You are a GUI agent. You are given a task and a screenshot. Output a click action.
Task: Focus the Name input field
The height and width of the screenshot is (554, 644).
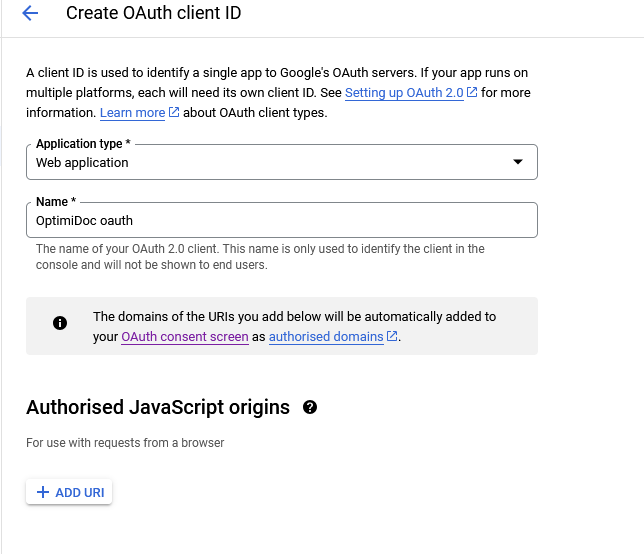(282, 220)
